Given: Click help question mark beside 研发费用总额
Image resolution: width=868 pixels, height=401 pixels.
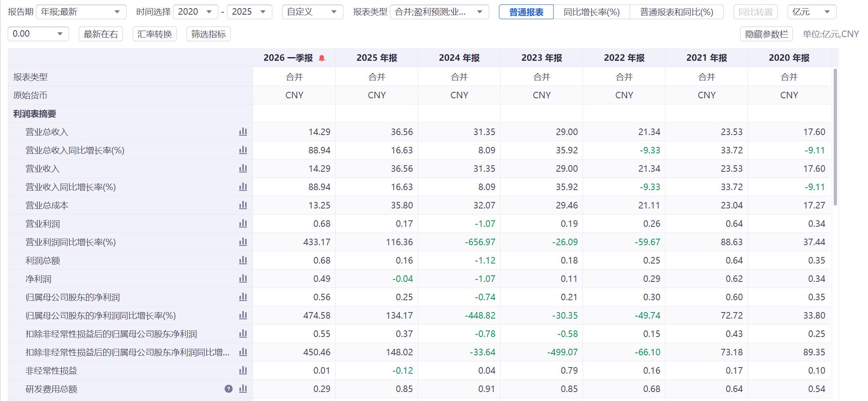Looking at the screenshot, I should click(x=229, y=389).
